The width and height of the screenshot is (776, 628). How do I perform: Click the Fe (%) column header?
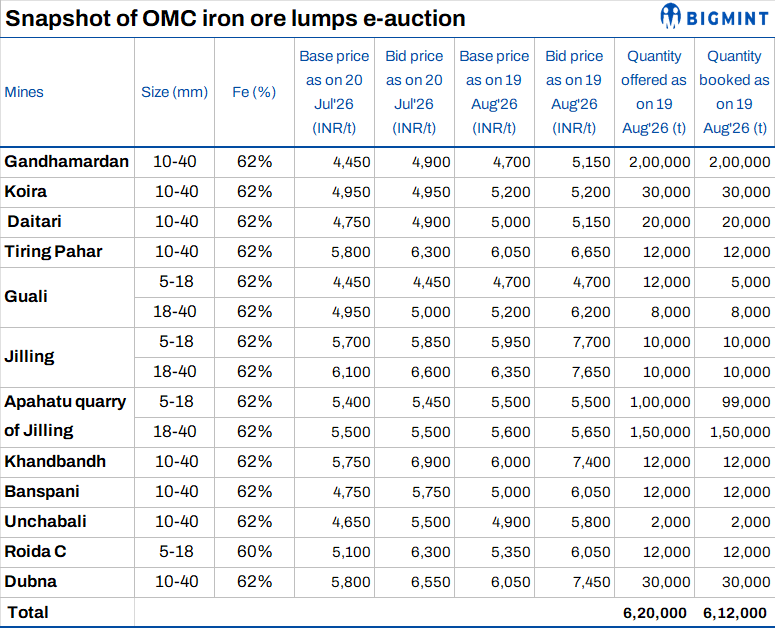254,92
